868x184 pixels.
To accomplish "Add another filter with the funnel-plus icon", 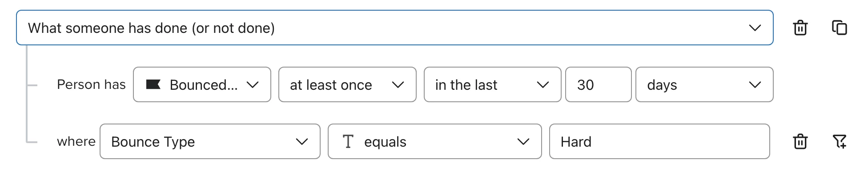I will (839, 141).
